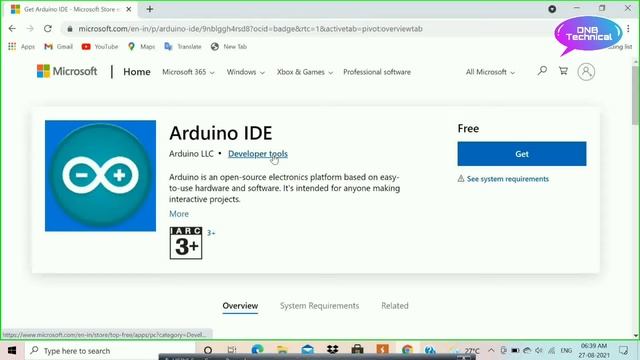Open the Translate bookmark

click(183, 47)
